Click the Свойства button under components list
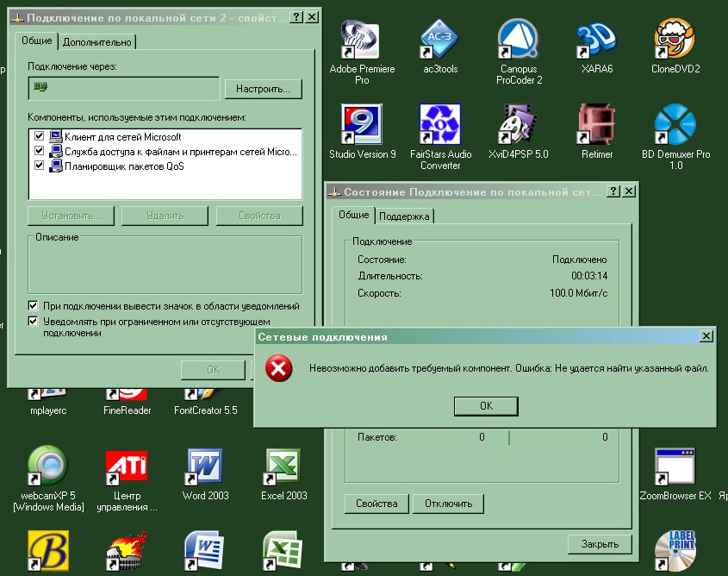The image size is (728, 576). (259, 216)
